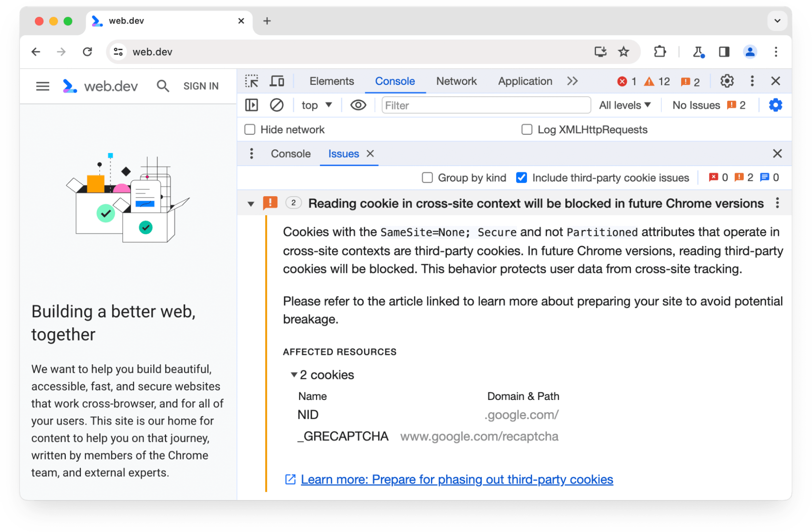Click the inspect element icon
Image resolution: width=812 pixels, height=532 pixels.
pyautogui.click(x=252, y=81)
